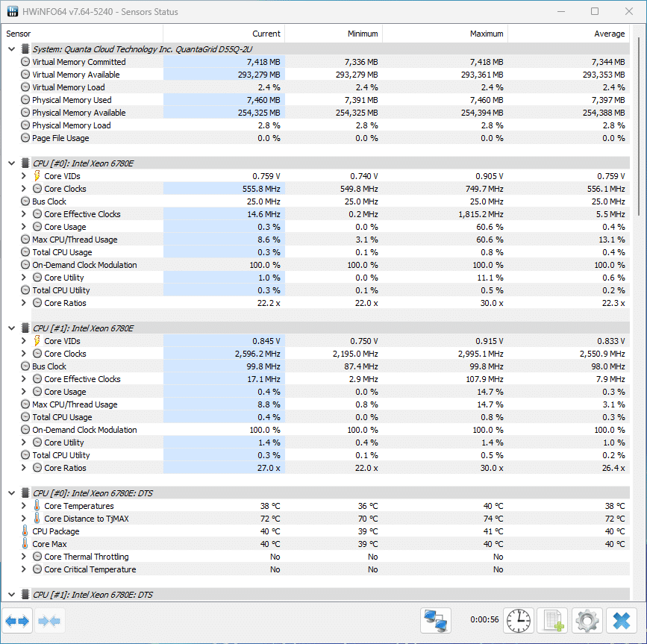Click the 74 °C maximum value
This screenshot has height=644, width=647.
tap(493, 519)
